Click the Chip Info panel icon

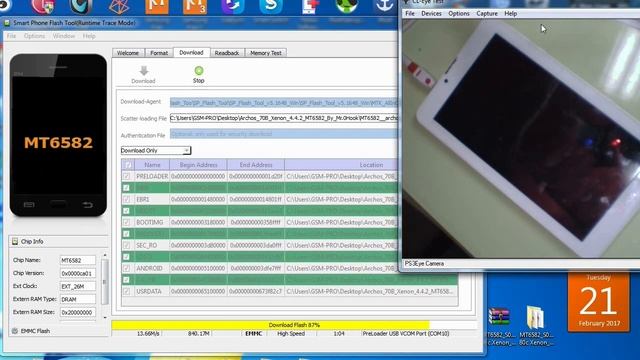click(x=15, y=242)
